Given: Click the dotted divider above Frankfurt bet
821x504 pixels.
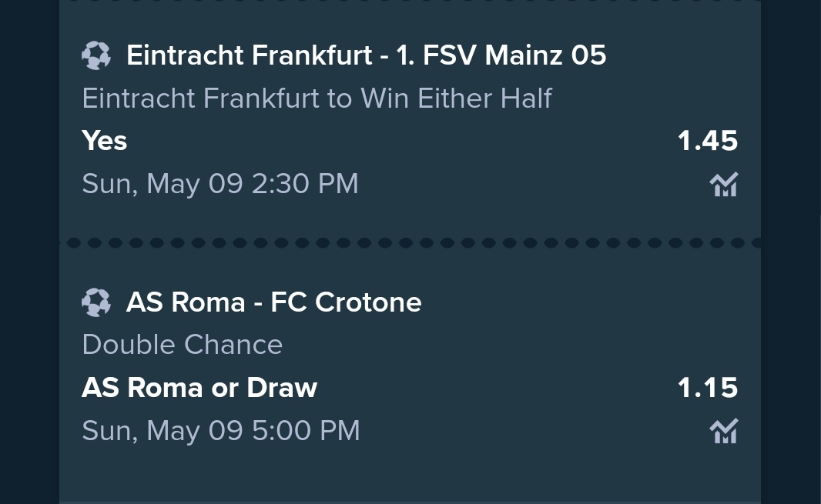Looking at the screenshot, I should pos(410,2).
